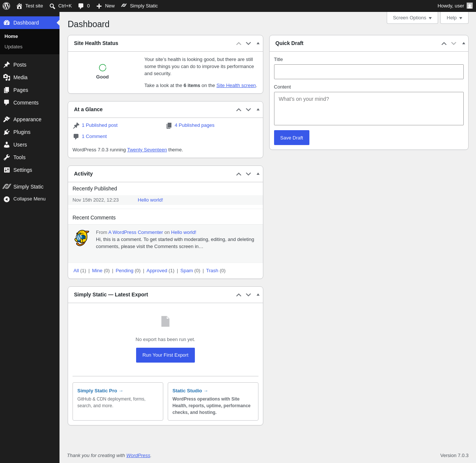This screenshot has width=476, height=463.
Task: Move Activity widget down
Action: click(248, 174)
